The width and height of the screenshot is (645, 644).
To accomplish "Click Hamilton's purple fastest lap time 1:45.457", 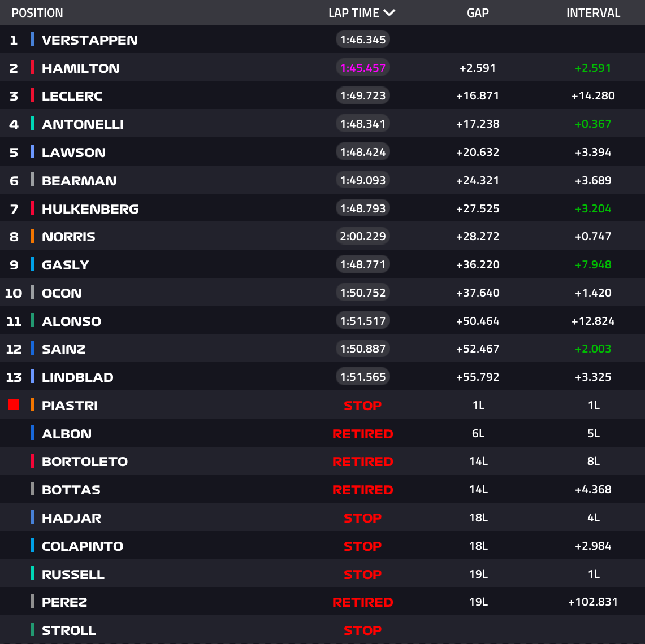I will click(x=363, y=68).
